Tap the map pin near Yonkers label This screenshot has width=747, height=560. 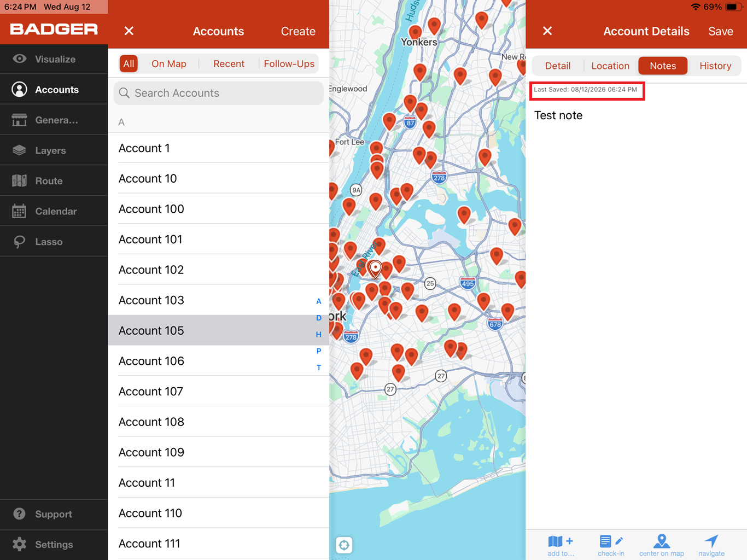tap(416, 34)
